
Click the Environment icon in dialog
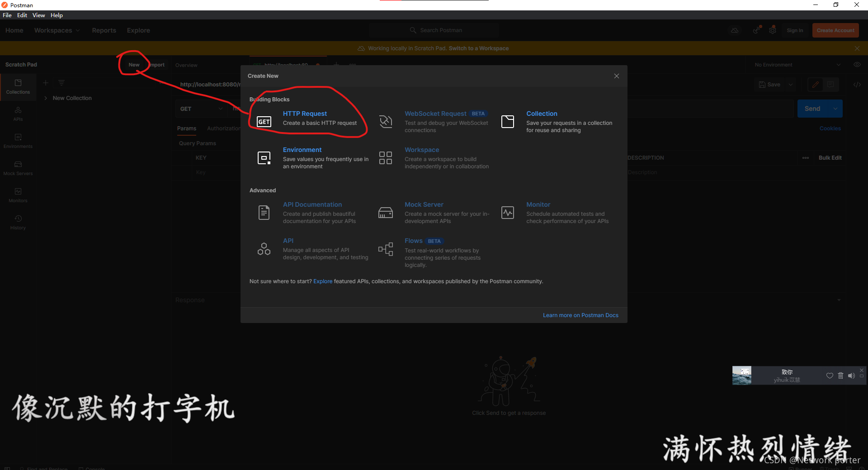pos(264,158)
